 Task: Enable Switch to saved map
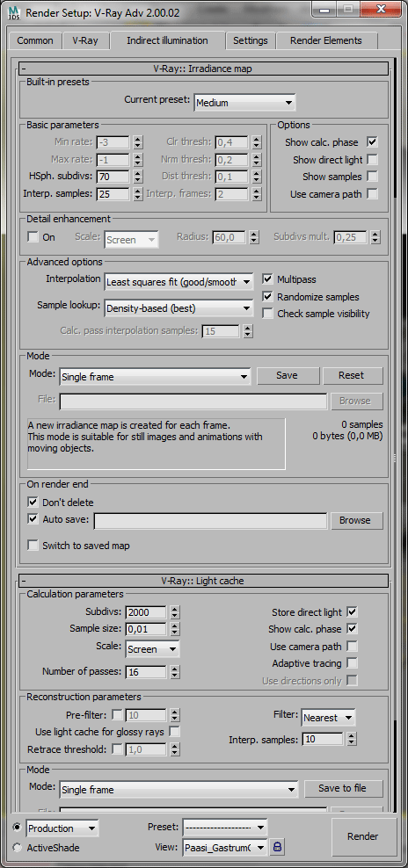point(33,546)
